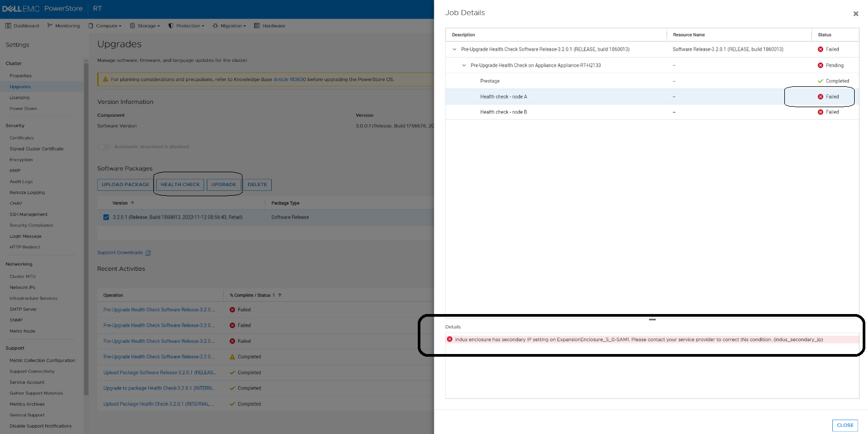868x434 pixels.
Task: Open Power Down settings
Action: pyautogui.click(x=23, y=109)
